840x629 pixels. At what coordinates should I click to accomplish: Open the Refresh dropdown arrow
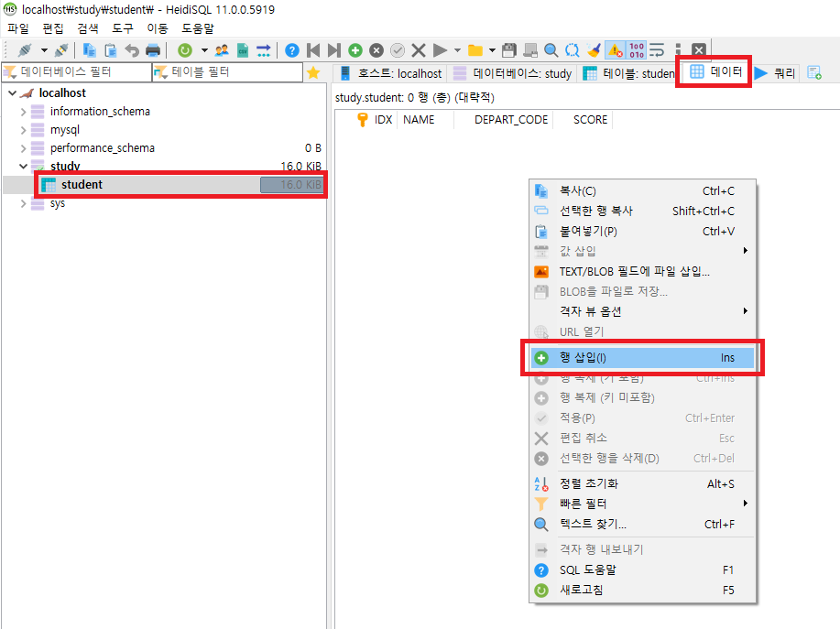[x=204, y=50]
